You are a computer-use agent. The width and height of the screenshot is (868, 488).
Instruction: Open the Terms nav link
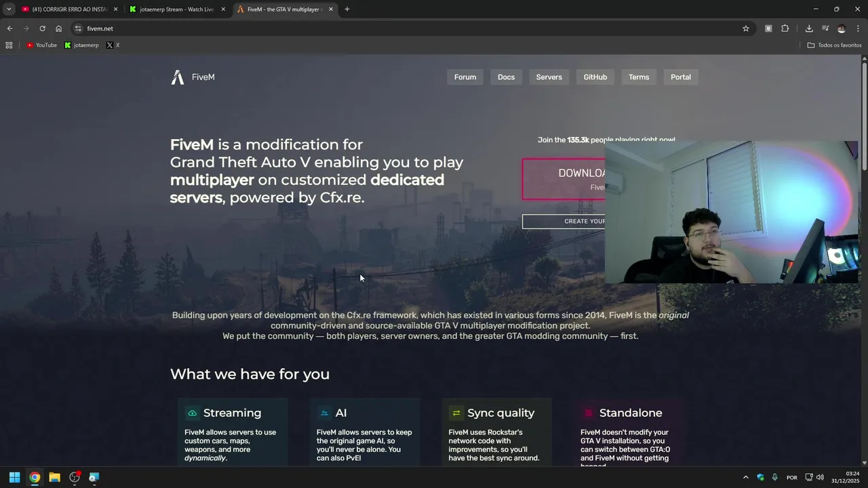click(639, 77)
